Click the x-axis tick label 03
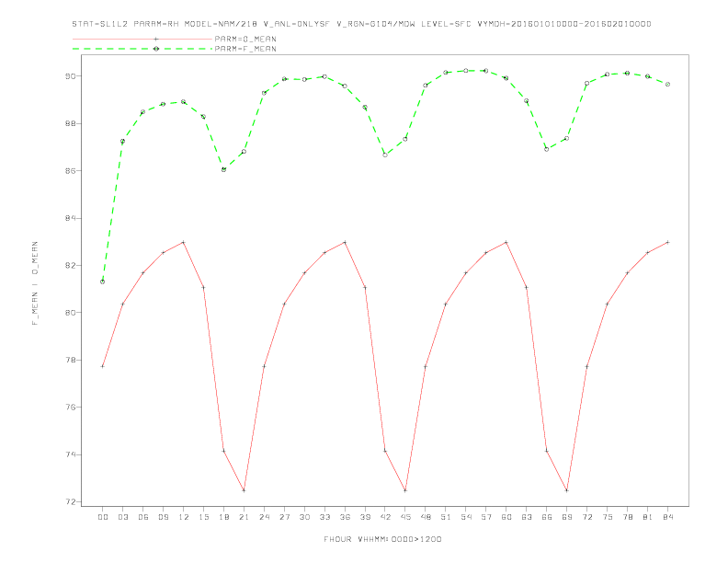Image resolution: width=728 pixels, height=563 pixels. tap(122, 517)
